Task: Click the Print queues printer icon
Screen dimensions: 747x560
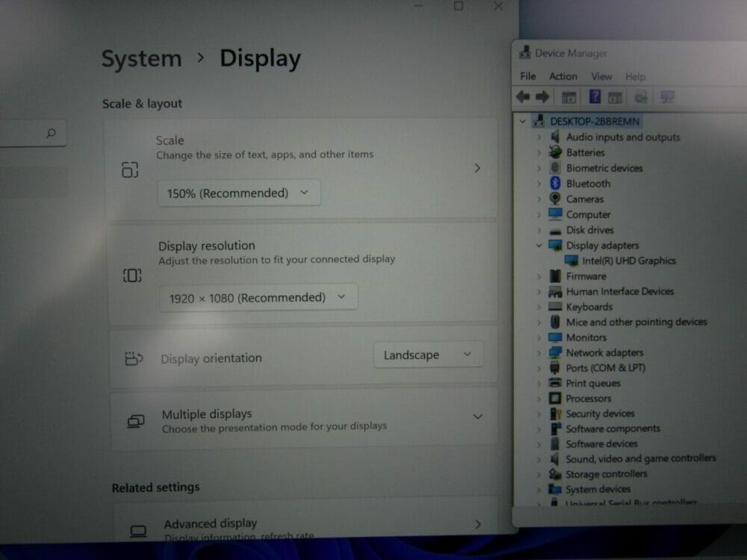Action: (555, 382)
